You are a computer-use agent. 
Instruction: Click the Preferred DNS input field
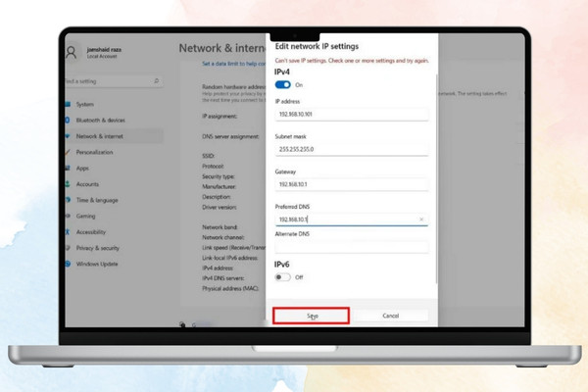tap(352, 220)
